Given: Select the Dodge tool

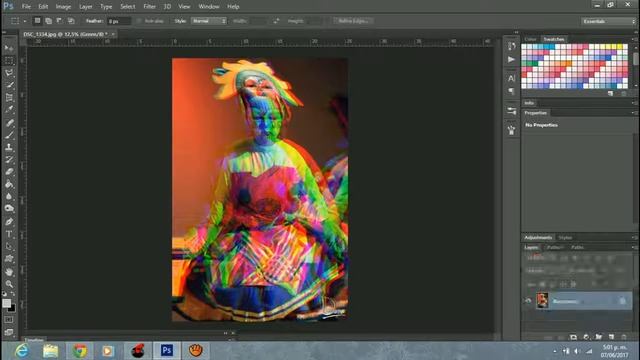Looking at the screenshot, I should (9, 209).
